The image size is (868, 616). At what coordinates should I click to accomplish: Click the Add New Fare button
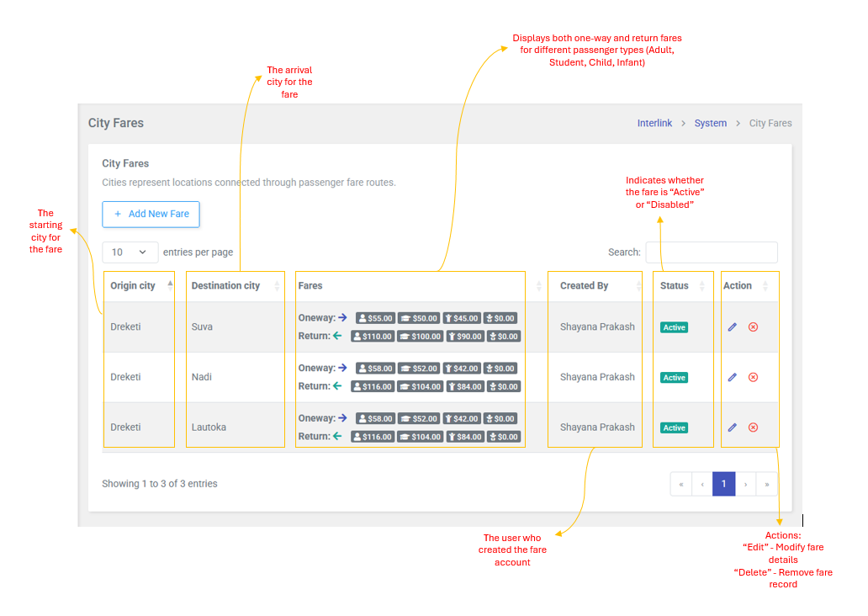pos(151,214)
